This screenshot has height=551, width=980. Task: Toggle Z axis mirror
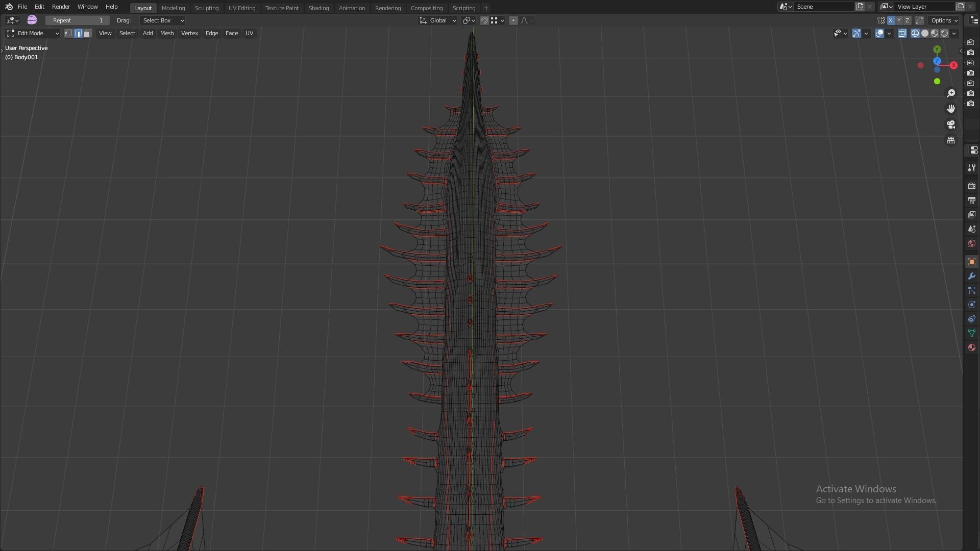point(907,20)
